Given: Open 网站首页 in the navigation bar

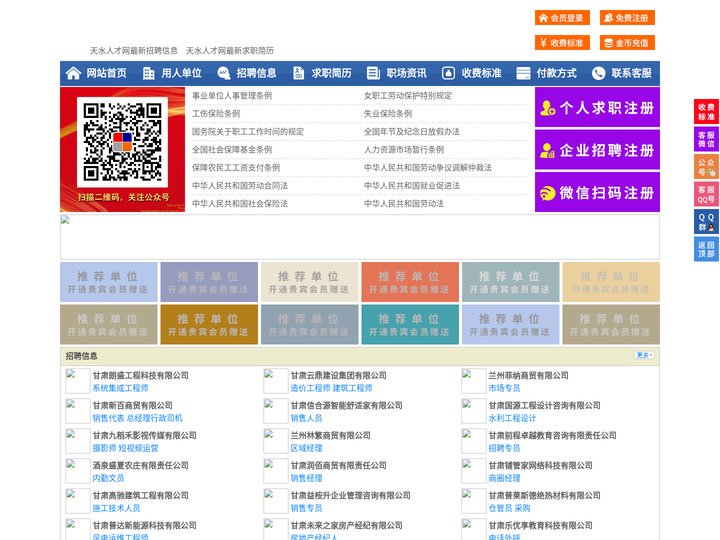Looking at the screenshot, I should (107, 73).
